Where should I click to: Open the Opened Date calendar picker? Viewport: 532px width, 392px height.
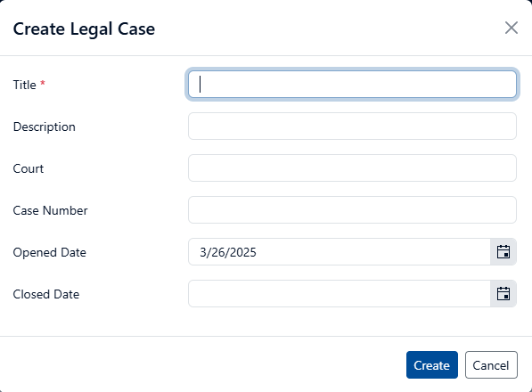[x=503, y=252]
